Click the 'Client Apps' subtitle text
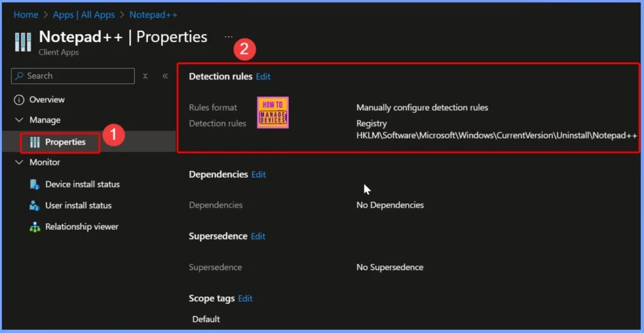The image size is (644, 333). tap(58, 53)
